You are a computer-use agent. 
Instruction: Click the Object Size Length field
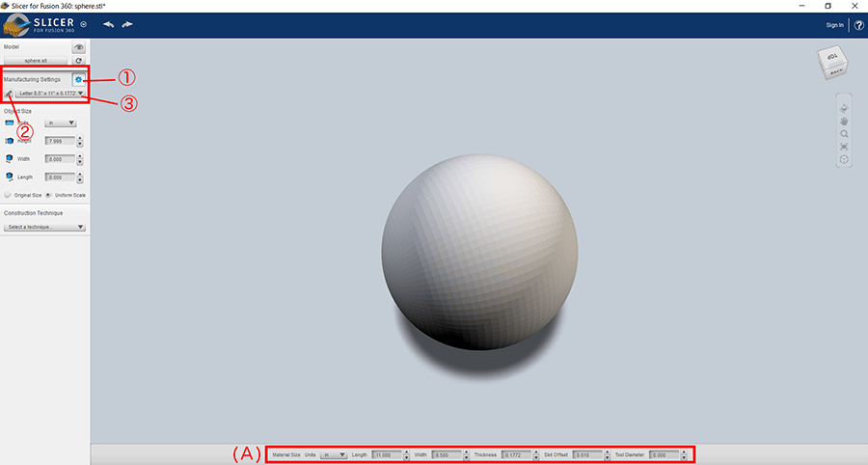(x=60, y=178)
